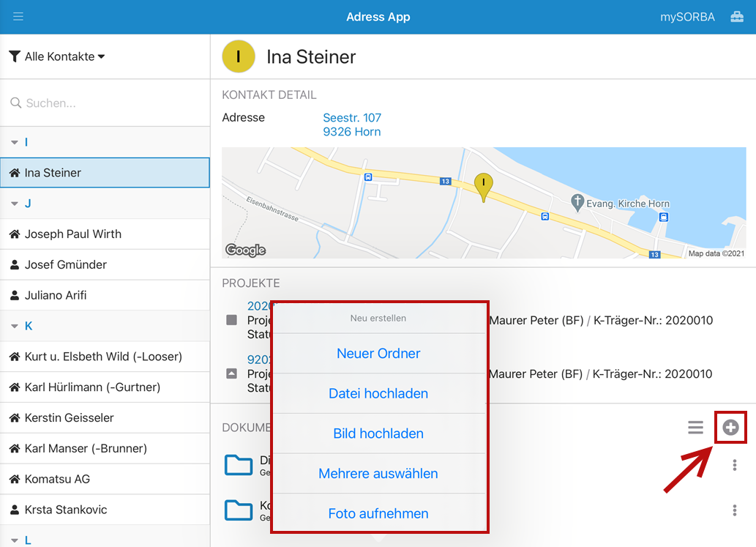The height and width of the screenshot is (547, 756).
Task: Choose Bild hochladen from the popup
Action: 378,433
